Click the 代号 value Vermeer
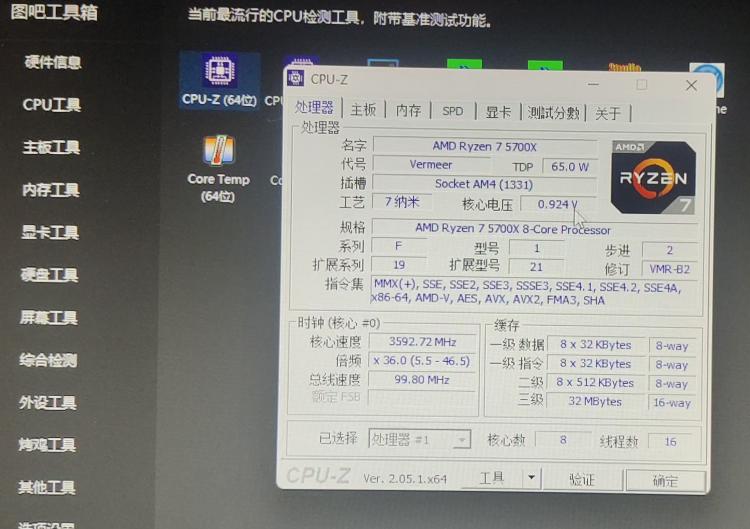The image size is (750, 529). 430,165
